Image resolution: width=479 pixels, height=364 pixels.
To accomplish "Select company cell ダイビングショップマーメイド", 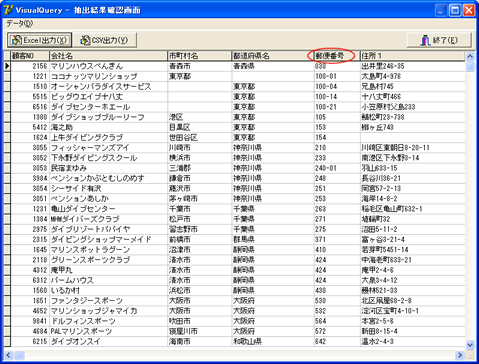I will (108, 239).
